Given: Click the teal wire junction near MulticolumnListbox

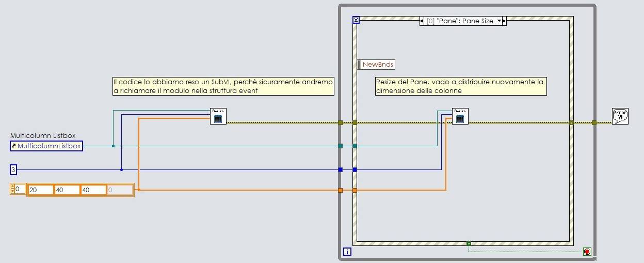Looking at the screenshot, I should 113,146.
